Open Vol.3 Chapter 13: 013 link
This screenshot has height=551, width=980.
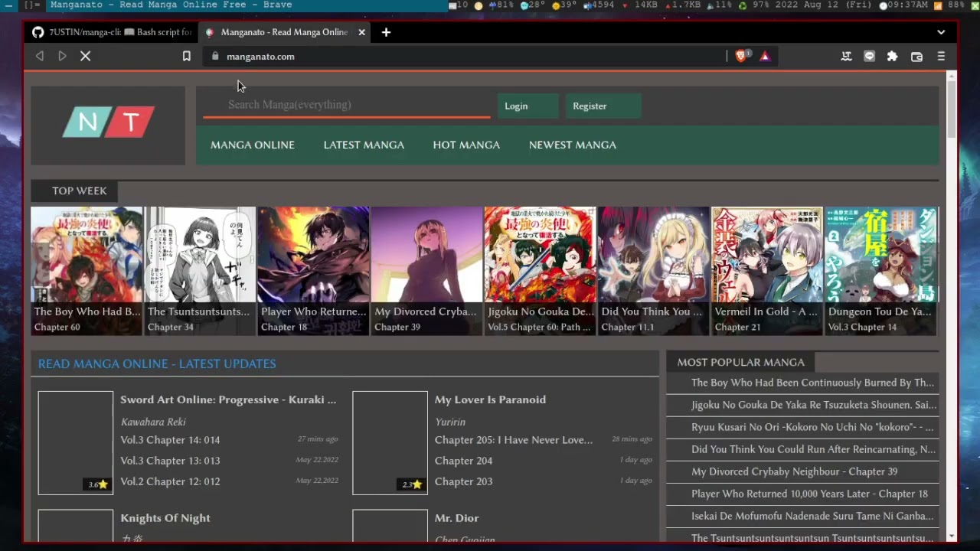pos(170,461)
